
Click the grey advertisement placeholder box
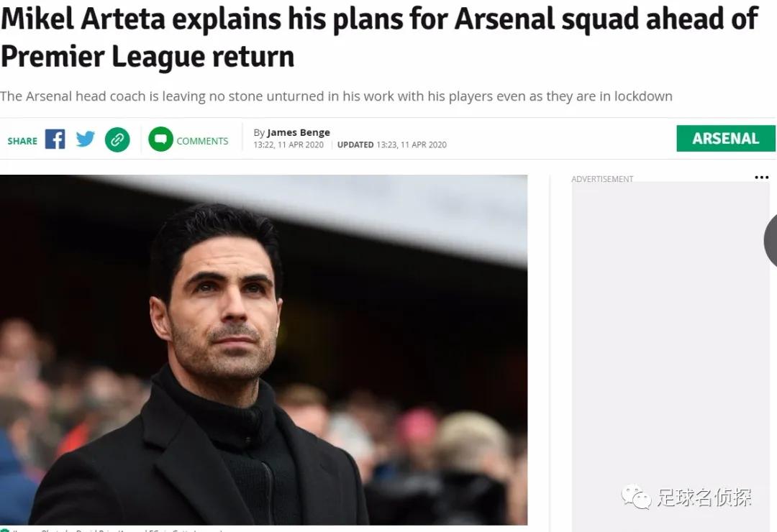(670, 345)
